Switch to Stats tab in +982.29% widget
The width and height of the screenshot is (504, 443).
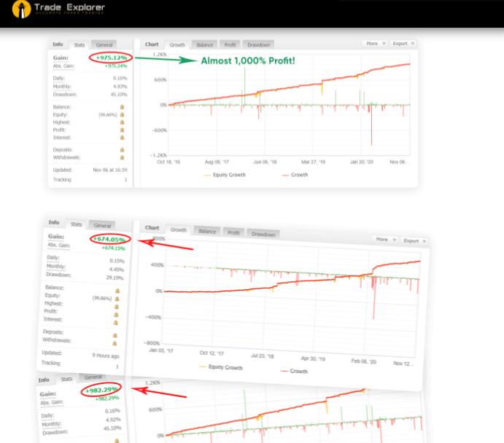click(x=66, y=379)
